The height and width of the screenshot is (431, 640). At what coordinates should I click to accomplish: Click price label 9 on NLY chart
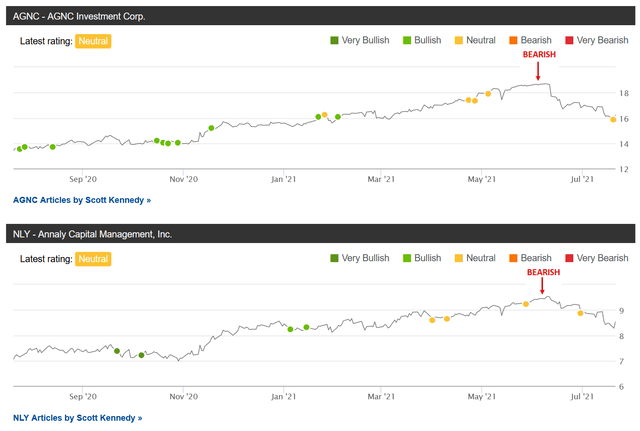(x=622, y=311)
